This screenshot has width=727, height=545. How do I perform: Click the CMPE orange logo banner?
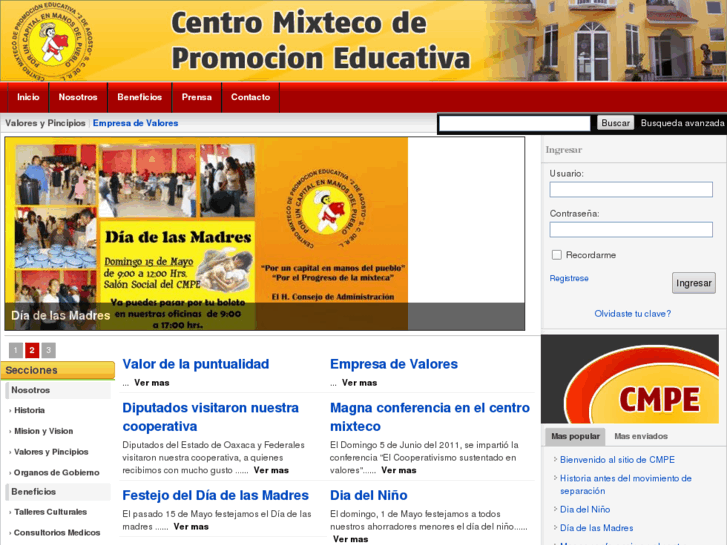(x=630, y=379)
